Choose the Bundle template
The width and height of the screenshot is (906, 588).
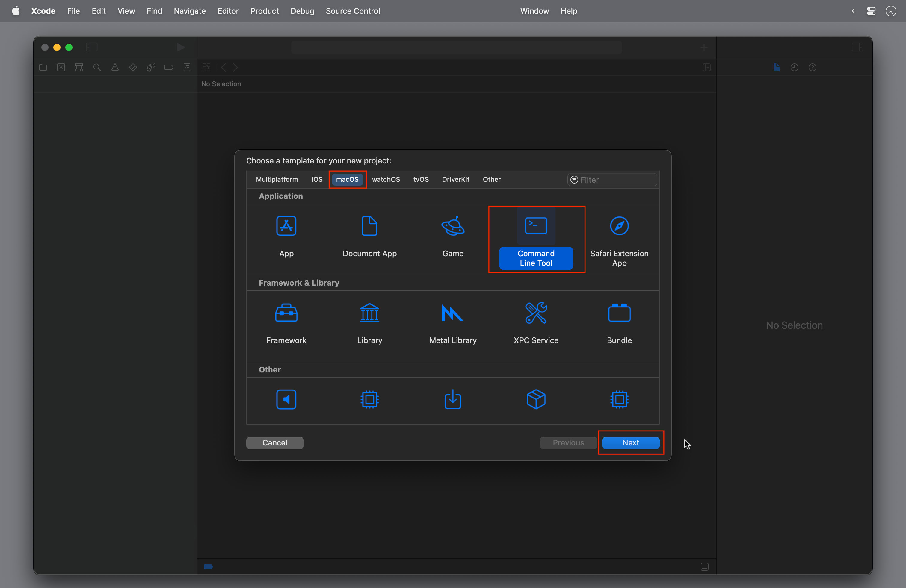(x=619, y=323)
